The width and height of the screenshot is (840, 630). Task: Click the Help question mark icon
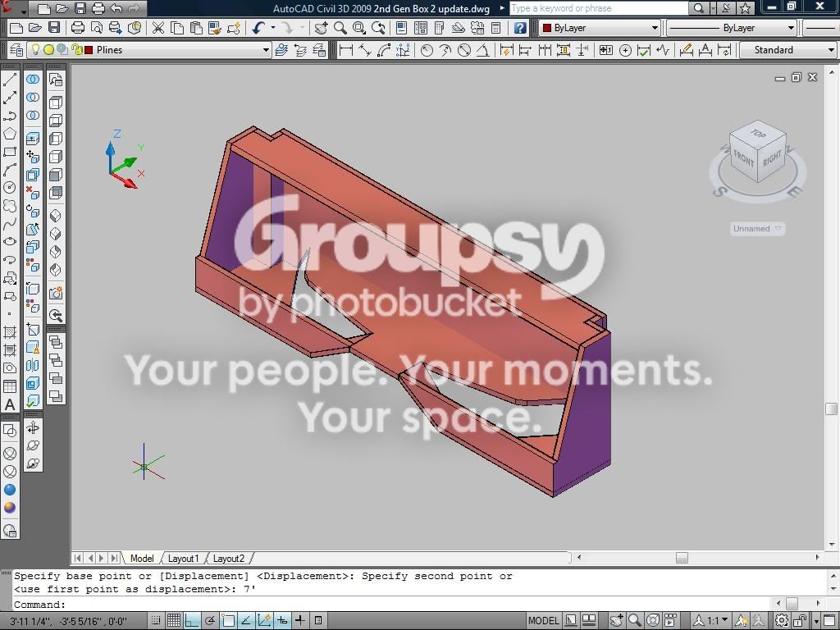tap(519, 28)
